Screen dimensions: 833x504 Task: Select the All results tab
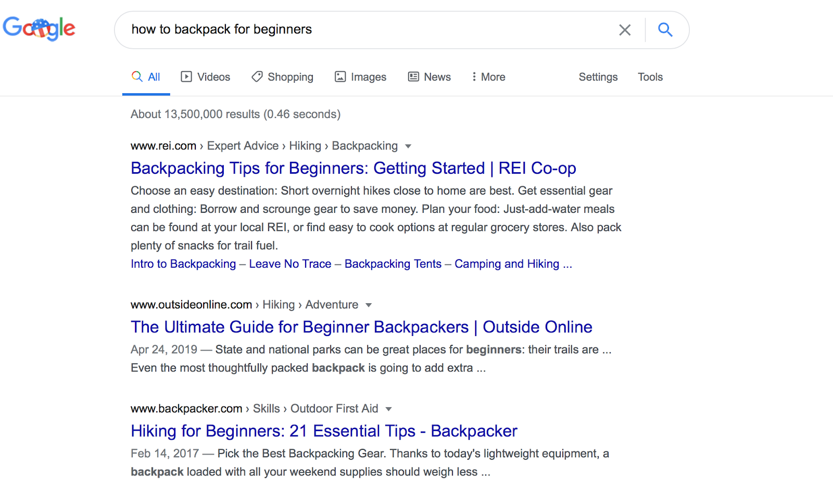146,77
